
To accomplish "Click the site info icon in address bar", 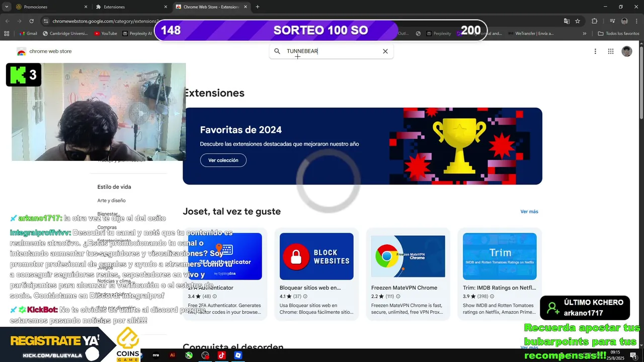I will coord(46,21).
